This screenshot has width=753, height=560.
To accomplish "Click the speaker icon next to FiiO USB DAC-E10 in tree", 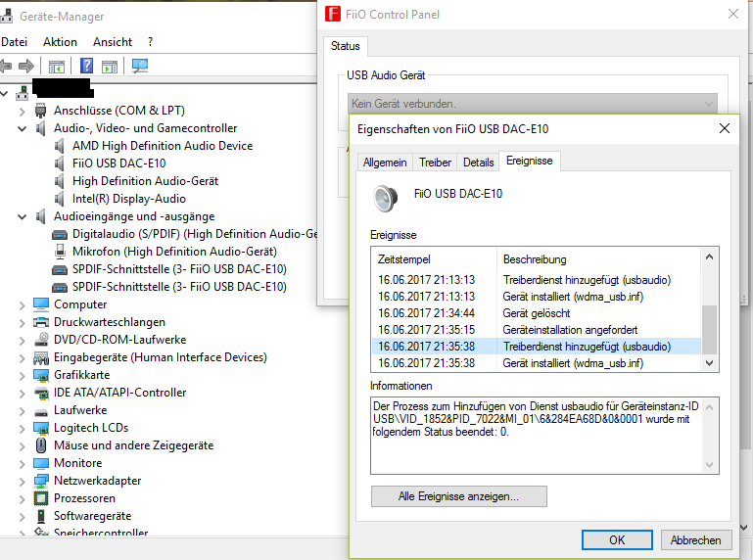I will tap(59, 163).
